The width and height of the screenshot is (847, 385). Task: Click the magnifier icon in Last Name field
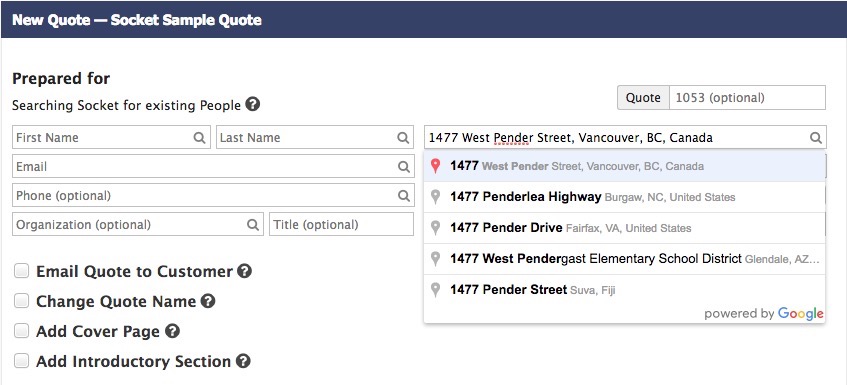403,138
